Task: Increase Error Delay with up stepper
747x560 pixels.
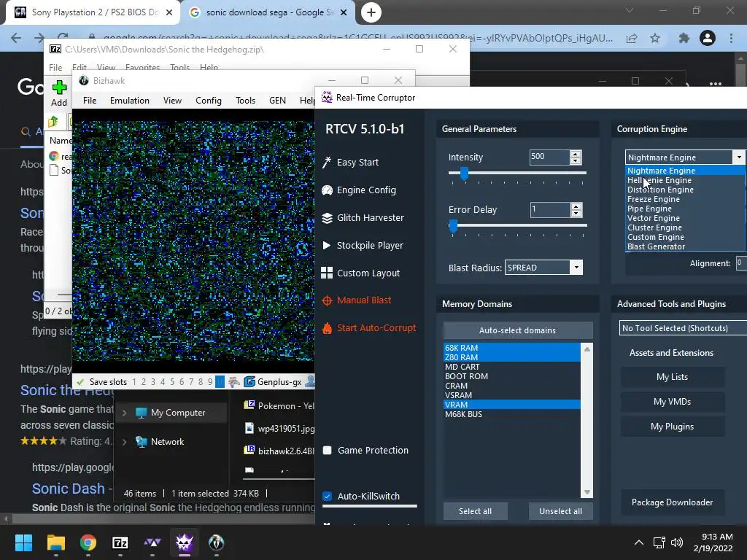Action: [576, 206]
